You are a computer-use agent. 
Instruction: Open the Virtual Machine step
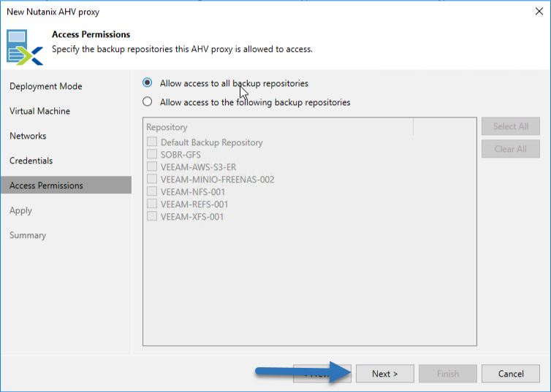pos(39,111)
